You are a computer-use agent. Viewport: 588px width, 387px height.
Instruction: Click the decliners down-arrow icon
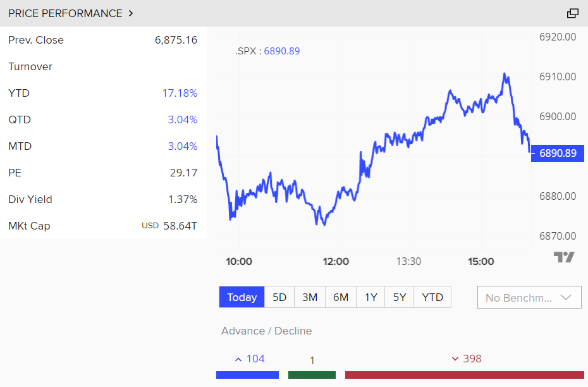(455, 359)
